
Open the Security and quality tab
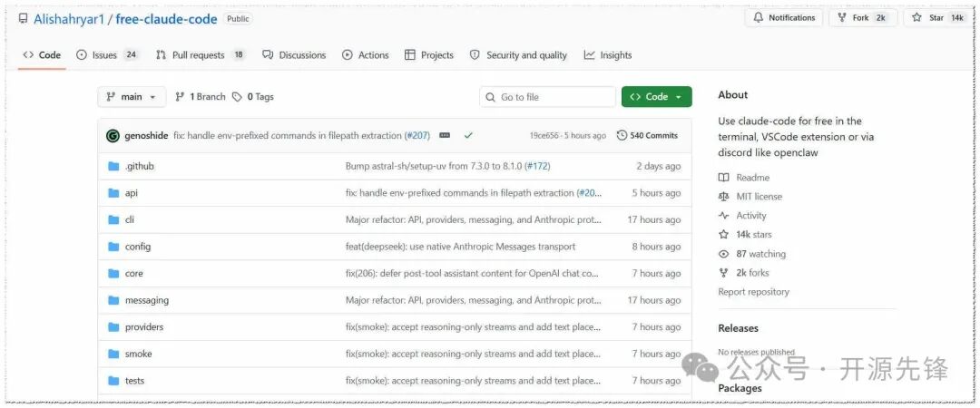tap(518, 55)
